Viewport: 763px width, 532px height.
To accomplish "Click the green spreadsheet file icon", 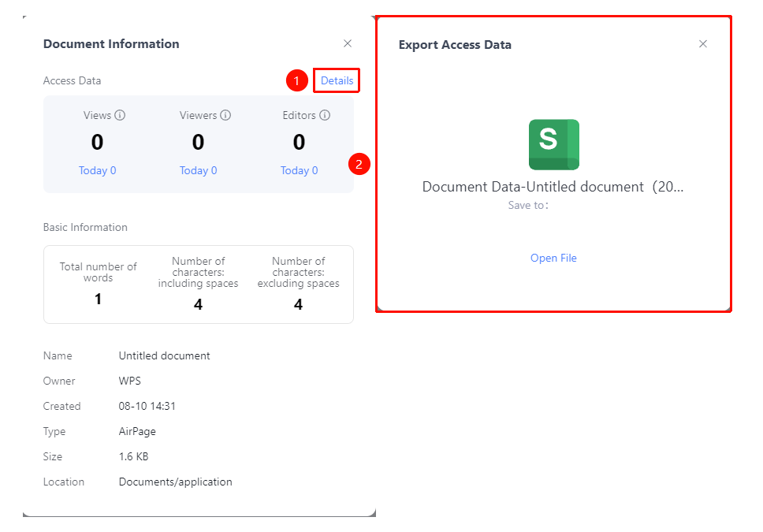I will (554, 144).
